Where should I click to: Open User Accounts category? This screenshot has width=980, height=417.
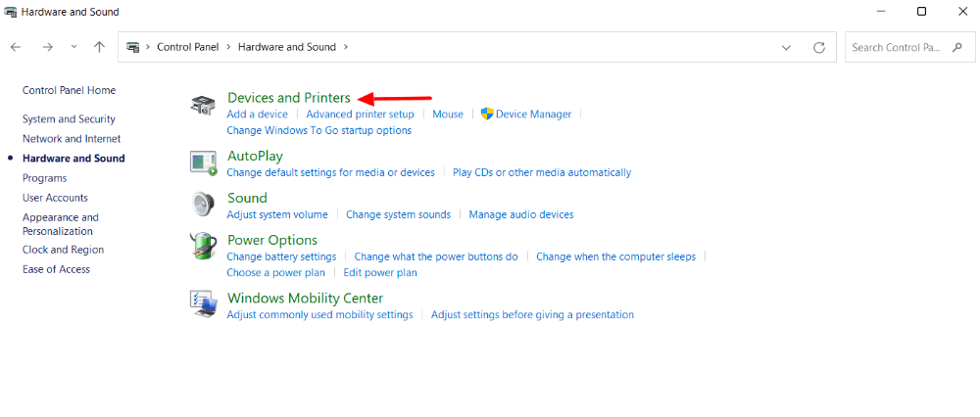click(55, 198)
